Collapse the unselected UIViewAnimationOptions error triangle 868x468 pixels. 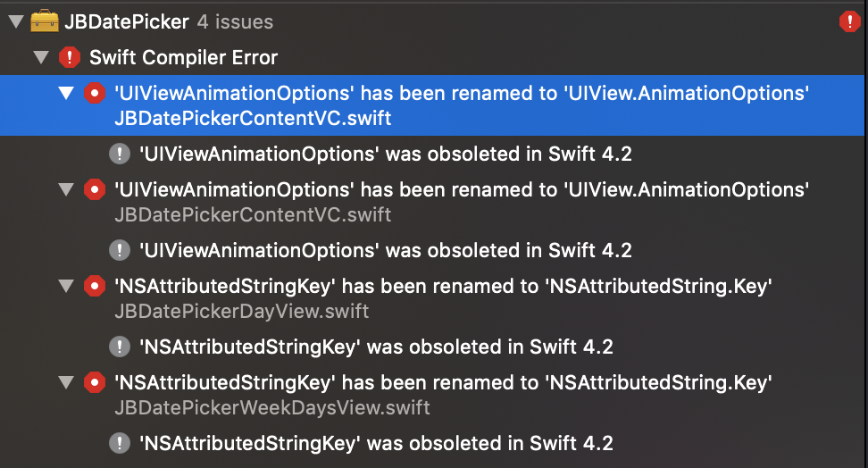click(65, 189)
